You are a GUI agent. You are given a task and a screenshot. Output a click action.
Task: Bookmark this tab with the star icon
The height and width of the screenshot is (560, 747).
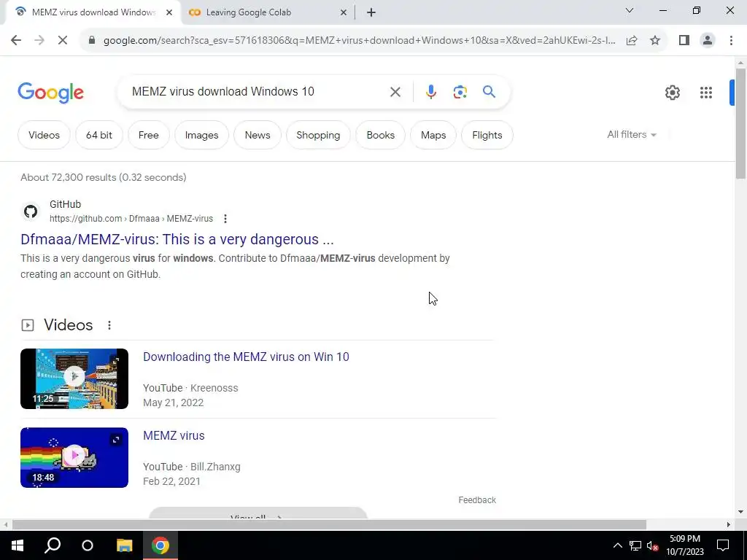coord(655,41)
